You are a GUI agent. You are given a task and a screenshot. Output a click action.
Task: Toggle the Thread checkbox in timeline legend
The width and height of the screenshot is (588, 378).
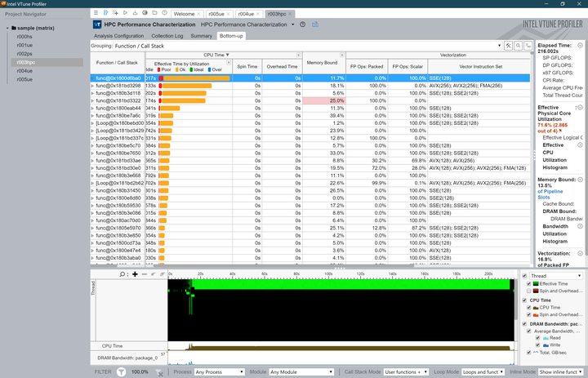524,276
